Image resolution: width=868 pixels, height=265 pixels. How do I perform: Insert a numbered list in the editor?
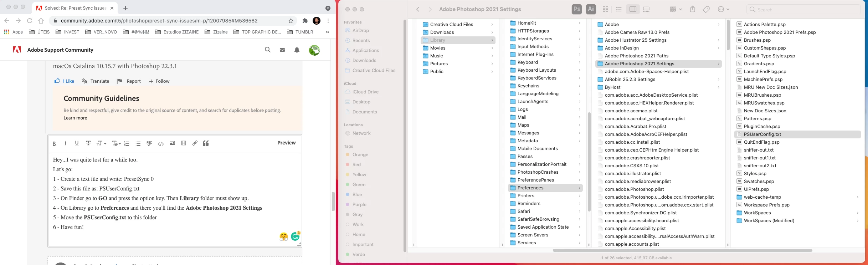[x=127, y=143]
